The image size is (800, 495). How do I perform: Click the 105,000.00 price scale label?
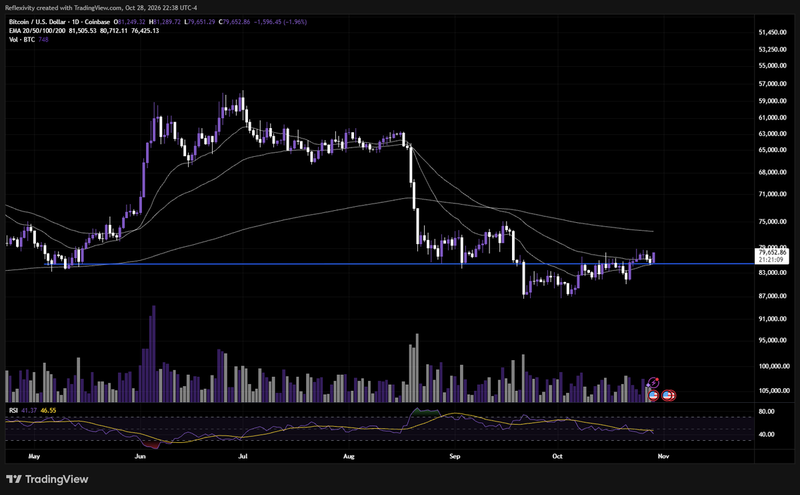point(772,391)
